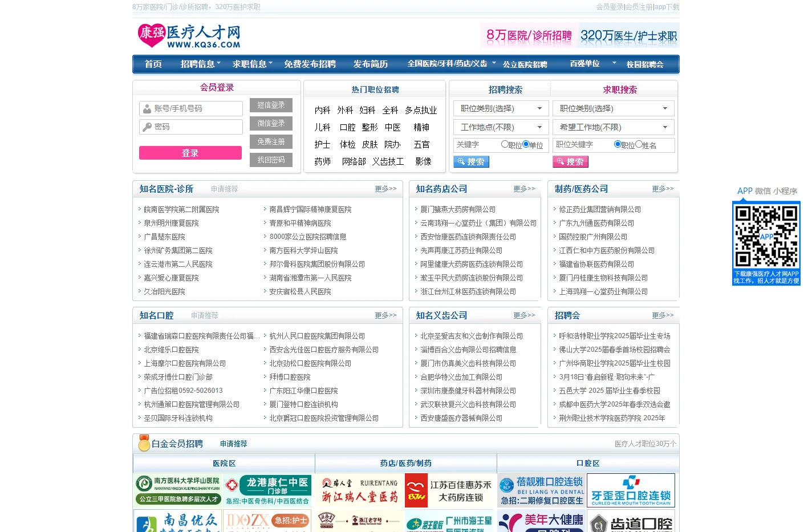Open 更多>> in 知名药店公司 section

coord(524,189)
